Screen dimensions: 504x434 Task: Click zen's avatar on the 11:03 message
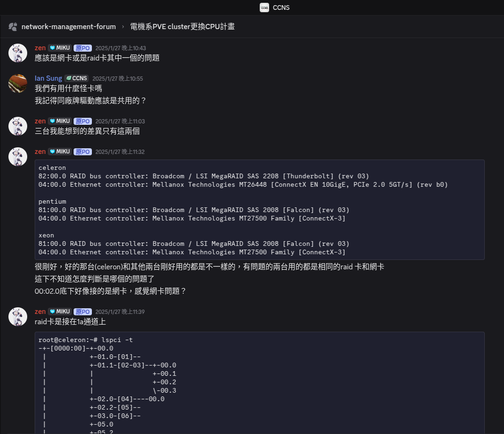click(x=18, y=126)
